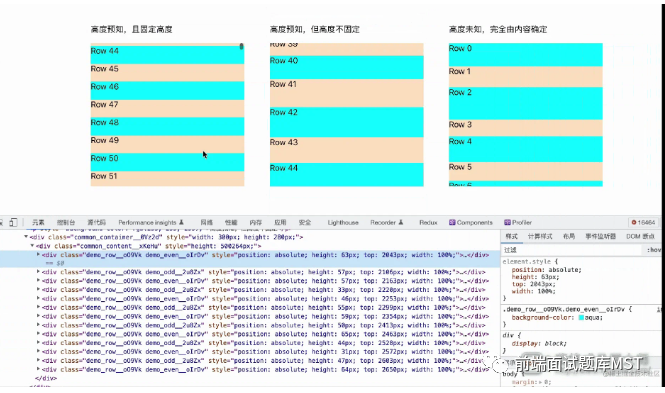Switch to the 应用 tab

tap(280, 222)
